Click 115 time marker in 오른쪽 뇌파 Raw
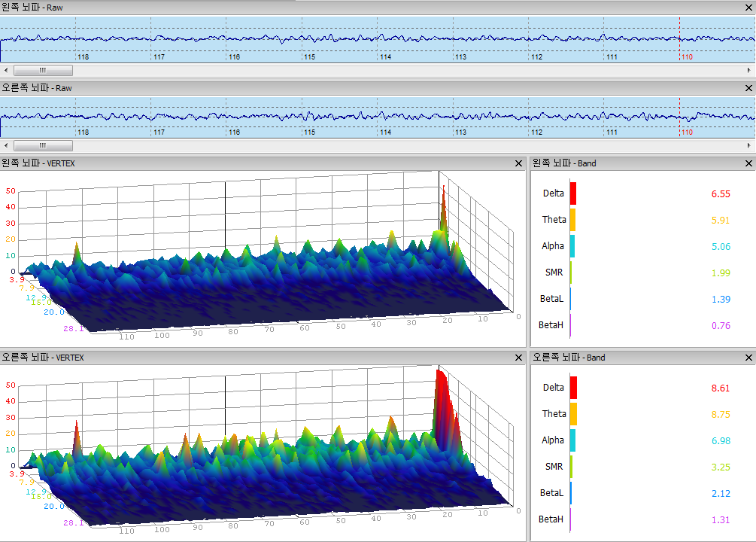Viewport: 756px width, 542px height. pos(309,132)
